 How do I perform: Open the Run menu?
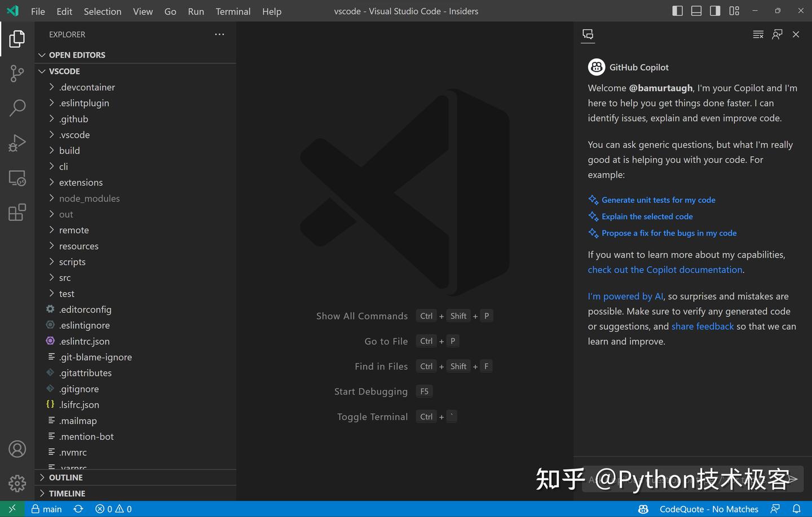(x=196, y=11)
